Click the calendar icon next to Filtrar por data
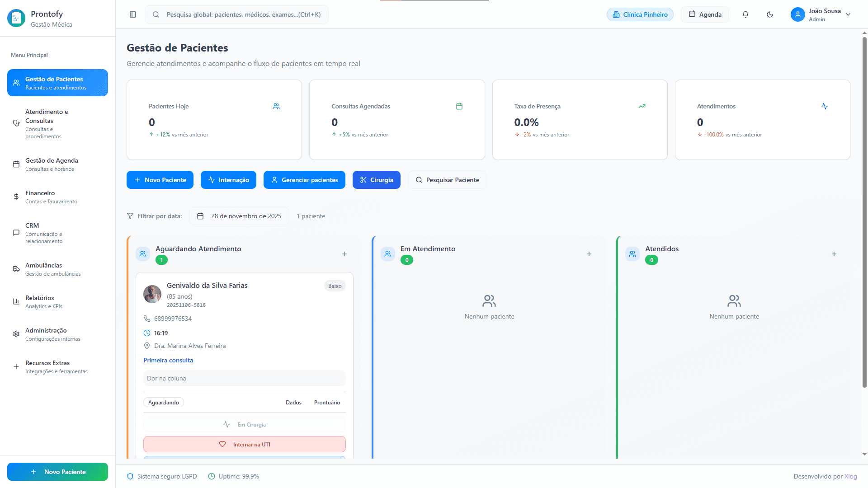The width and height of the screenshot is (868, 488). point(200,216)
